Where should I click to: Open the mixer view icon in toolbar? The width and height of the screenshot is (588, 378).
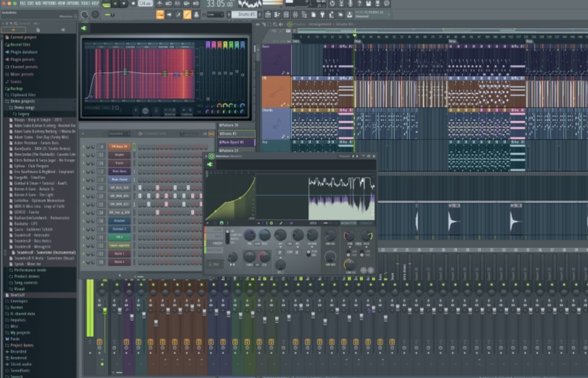point(295,15)
